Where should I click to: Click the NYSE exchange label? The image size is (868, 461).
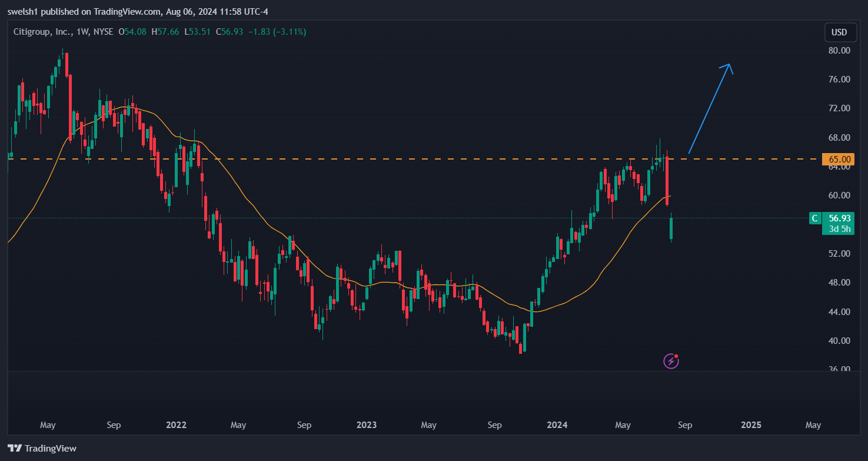click(102, 32)
